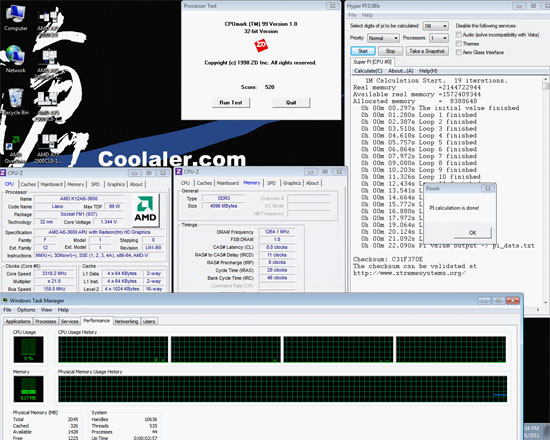Viewport: 550px width, 440px height.
Task: Toggle the Themes checkbox in Hyper PI
Action: [x=458, y=44]
